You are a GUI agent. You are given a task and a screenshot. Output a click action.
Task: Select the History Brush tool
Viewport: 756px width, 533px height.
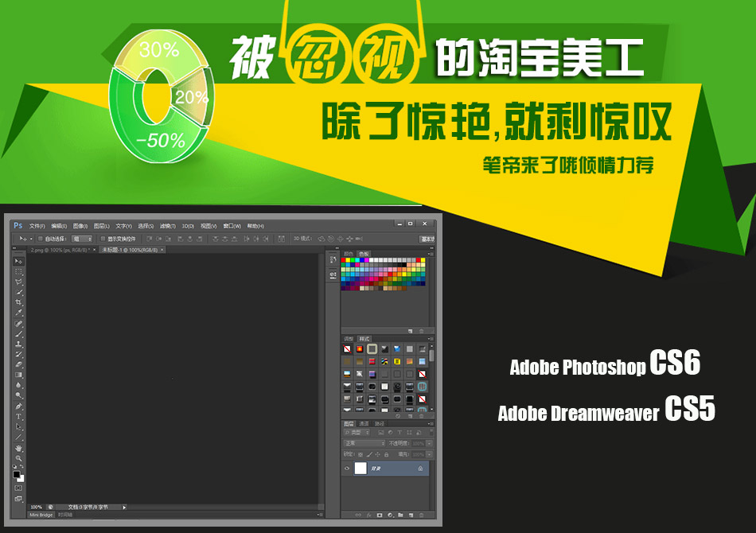(x=19, y=354)
